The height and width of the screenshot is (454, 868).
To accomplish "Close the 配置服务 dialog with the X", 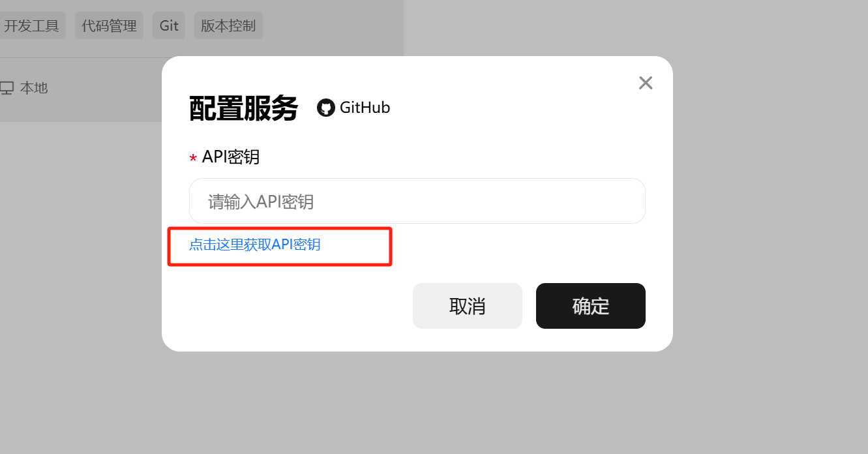I will 646,83.
